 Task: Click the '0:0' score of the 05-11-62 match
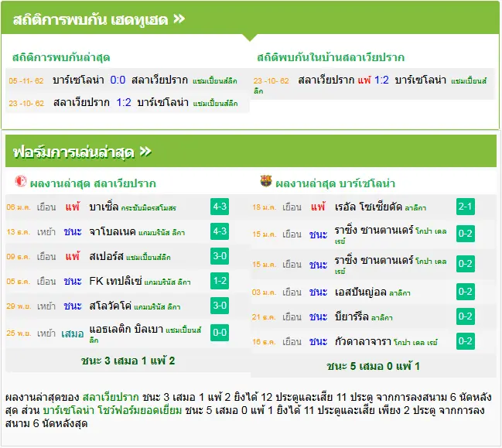(x=118, y=80)
